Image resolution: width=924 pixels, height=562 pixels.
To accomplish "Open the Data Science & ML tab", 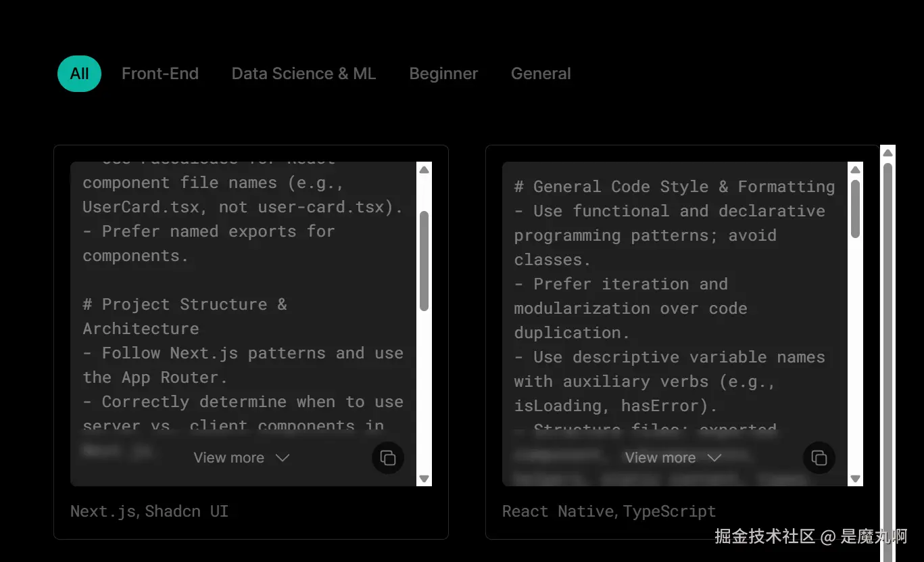I will pyautogui.click(x=303, y=74).
